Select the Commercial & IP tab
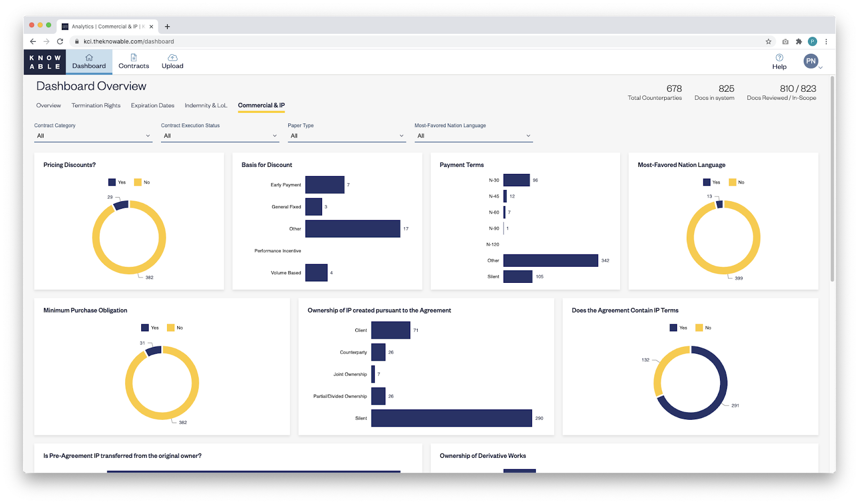Image resolution: width=859 pixels, height=504 pixels. 261,105
